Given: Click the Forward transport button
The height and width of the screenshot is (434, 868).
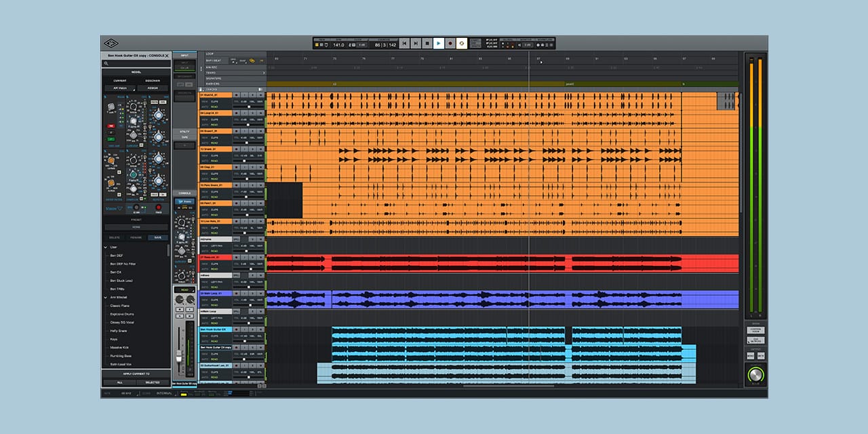Looking at the screenshot, I should pos(416,43).
